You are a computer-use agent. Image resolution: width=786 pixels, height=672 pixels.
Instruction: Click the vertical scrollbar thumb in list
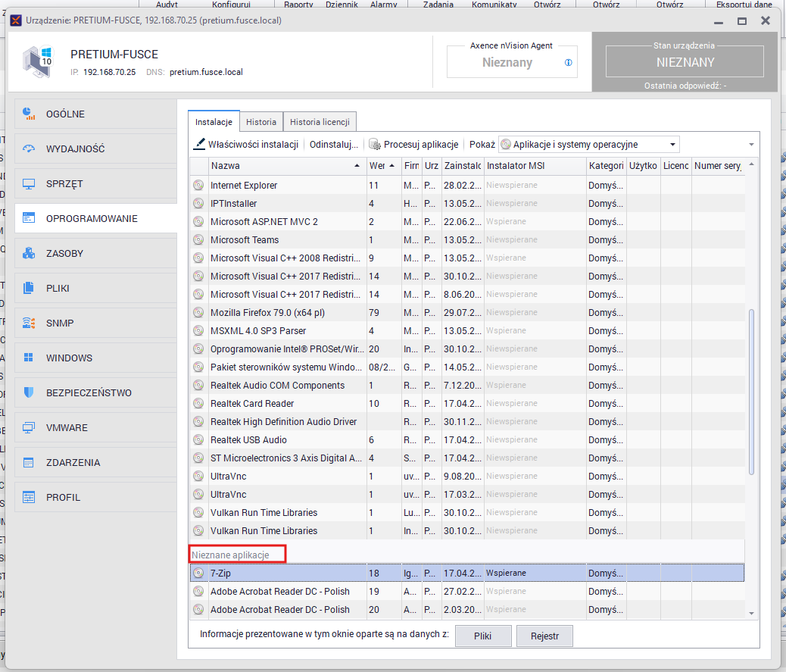point(751,391)
